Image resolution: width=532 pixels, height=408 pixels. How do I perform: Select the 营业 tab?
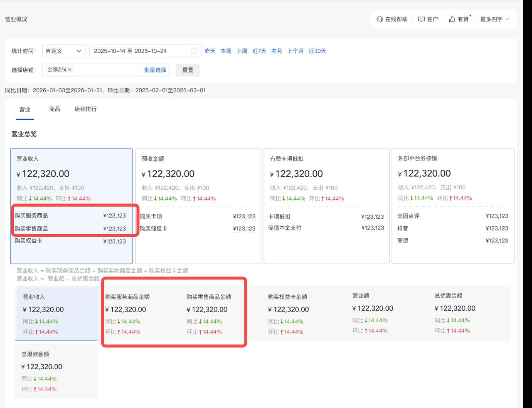click(x=25, y=109)
